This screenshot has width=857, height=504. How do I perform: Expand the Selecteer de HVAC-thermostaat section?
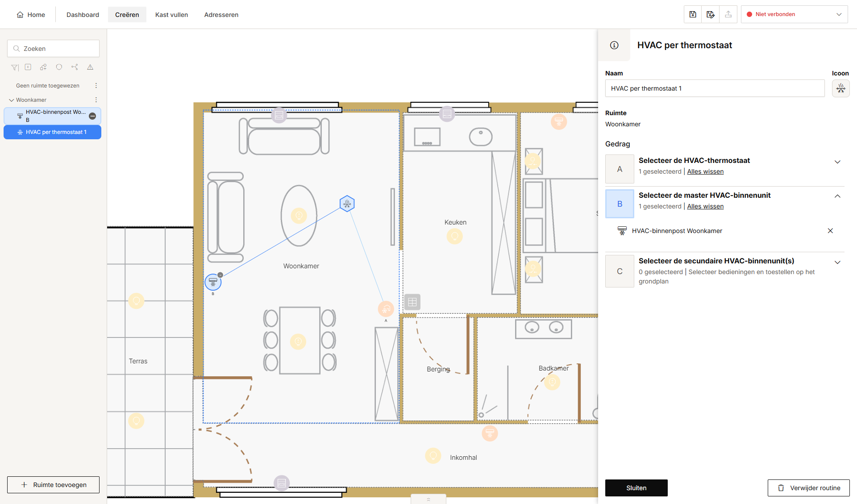pyautogui.click(x=837, y=162)
